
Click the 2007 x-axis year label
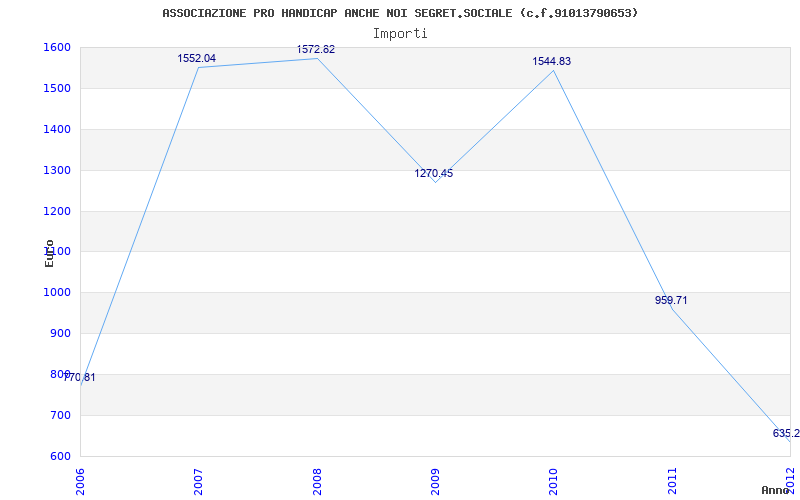coord(198,481)
